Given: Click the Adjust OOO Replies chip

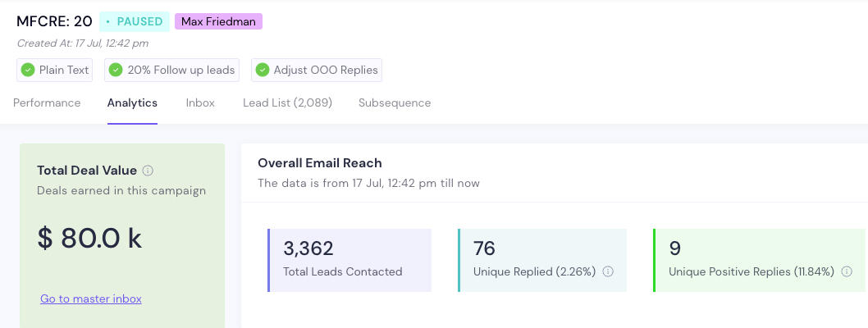Looking at the screenshot, I should point(317,70).
